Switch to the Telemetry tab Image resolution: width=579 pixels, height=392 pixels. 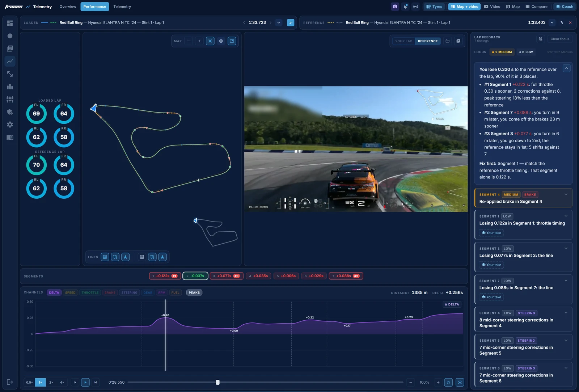(x=122, y=7)
